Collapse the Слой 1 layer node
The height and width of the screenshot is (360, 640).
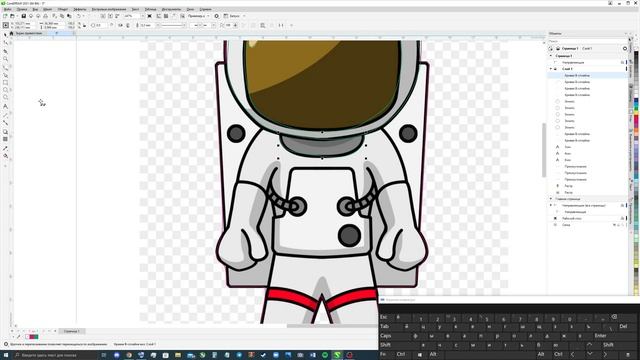pyautogui.click(x=551, y=69)
